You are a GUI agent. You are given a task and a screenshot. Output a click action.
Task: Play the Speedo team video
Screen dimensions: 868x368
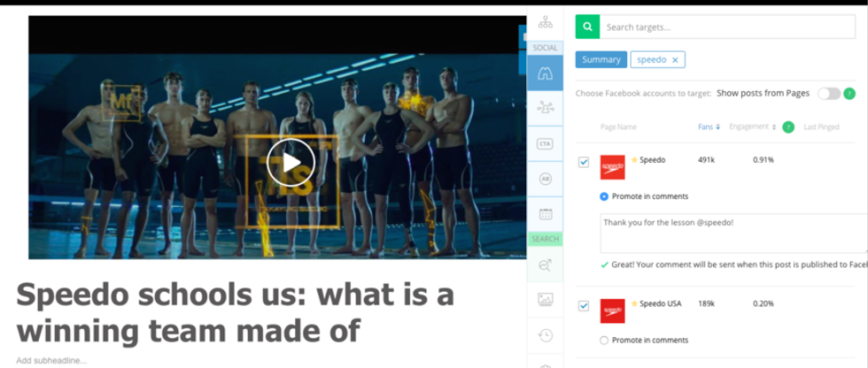291,163
